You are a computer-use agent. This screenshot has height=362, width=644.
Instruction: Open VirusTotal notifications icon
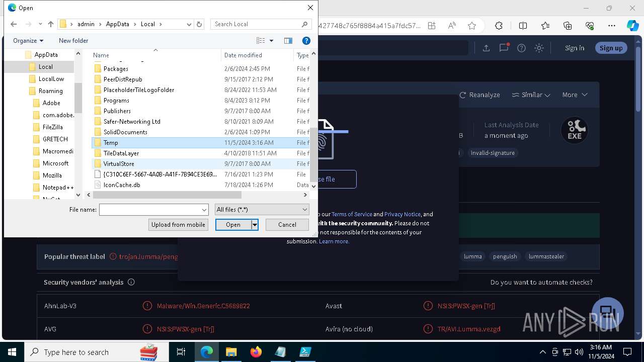point(504,48)
